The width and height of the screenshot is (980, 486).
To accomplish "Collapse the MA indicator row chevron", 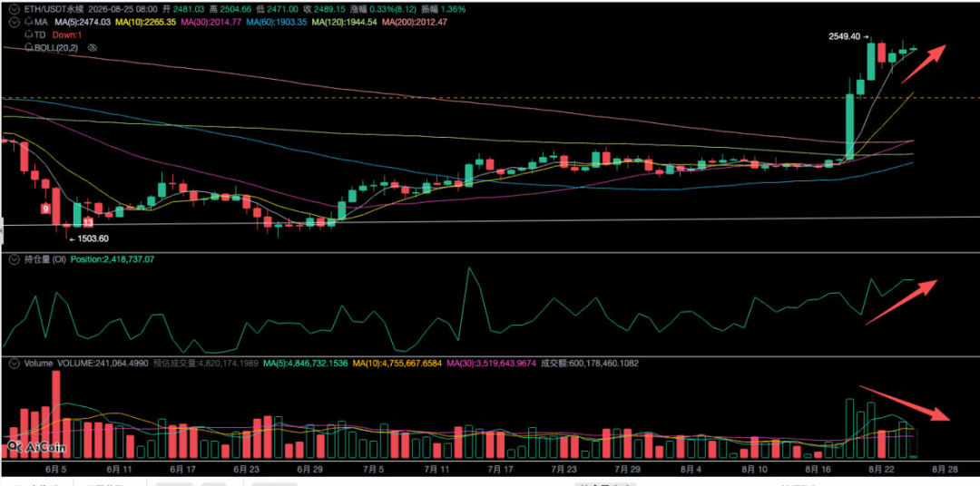I will point(13,22).
